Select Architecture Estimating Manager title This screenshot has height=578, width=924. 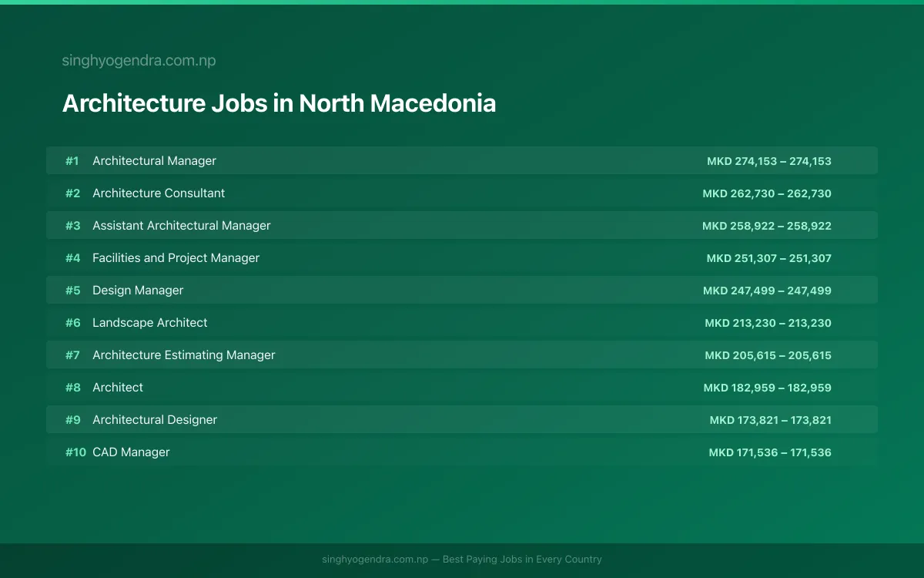[x=184, y=355]
